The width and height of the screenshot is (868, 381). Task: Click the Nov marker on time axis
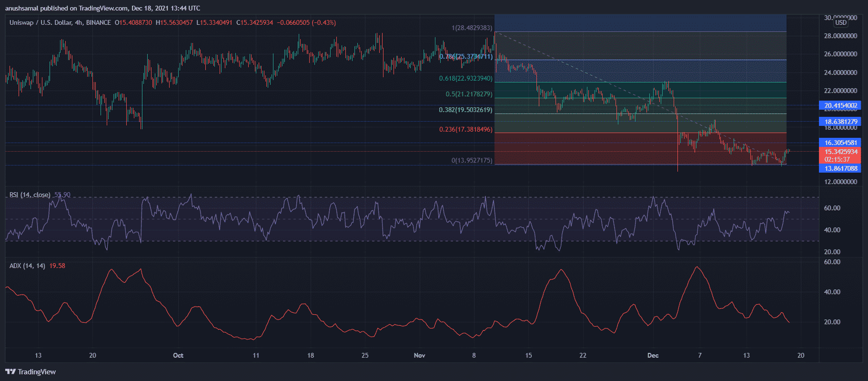[x=419, y=355]
